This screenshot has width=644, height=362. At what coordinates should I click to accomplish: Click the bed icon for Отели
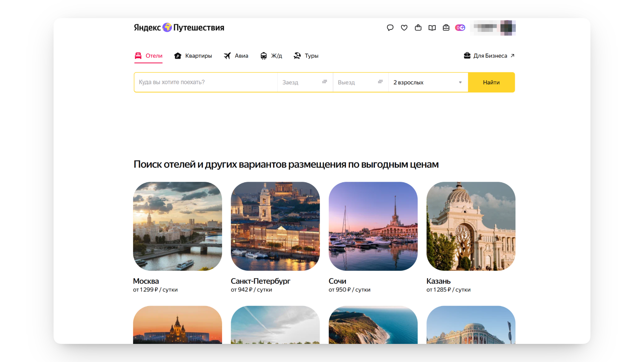[138, 56]
